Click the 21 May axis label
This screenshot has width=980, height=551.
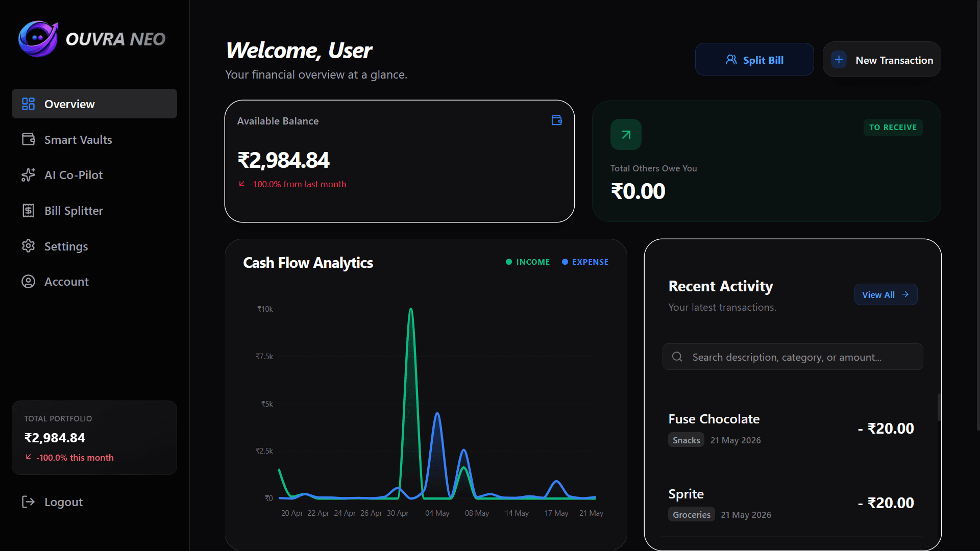pos(591,513)
